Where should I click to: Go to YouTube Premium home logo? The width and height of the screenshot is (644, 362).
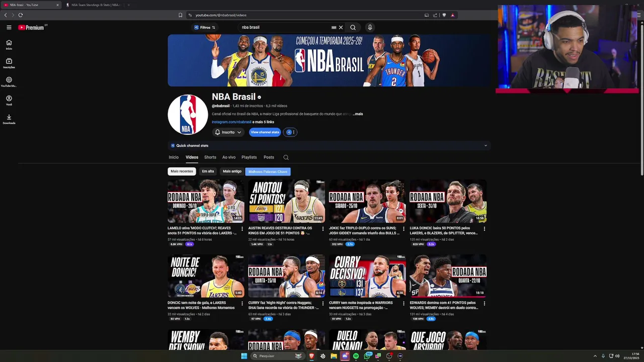[x=32, y=28]
